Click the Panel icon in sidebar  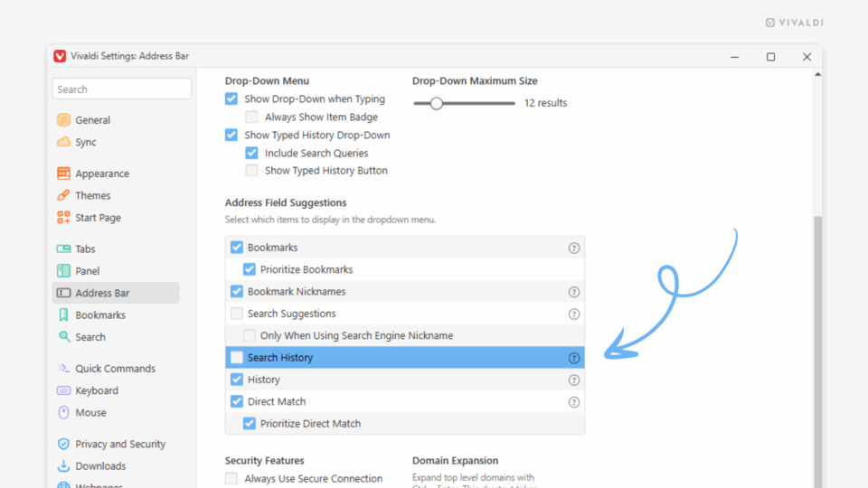[63, 270]
